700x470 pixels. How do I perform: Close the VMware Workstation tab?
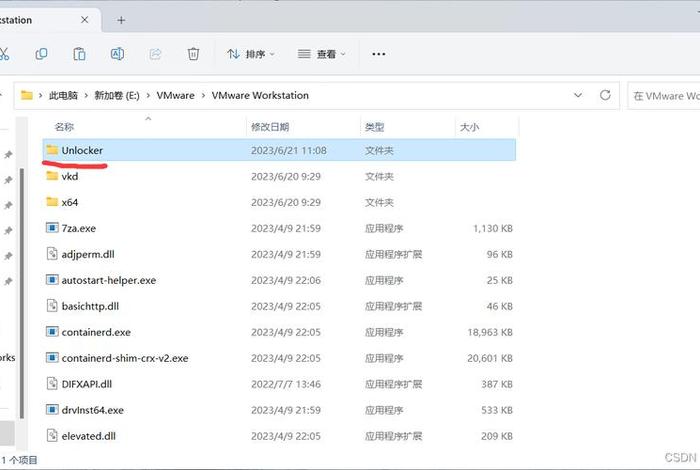pyautogui.click(x=84, y=20)
